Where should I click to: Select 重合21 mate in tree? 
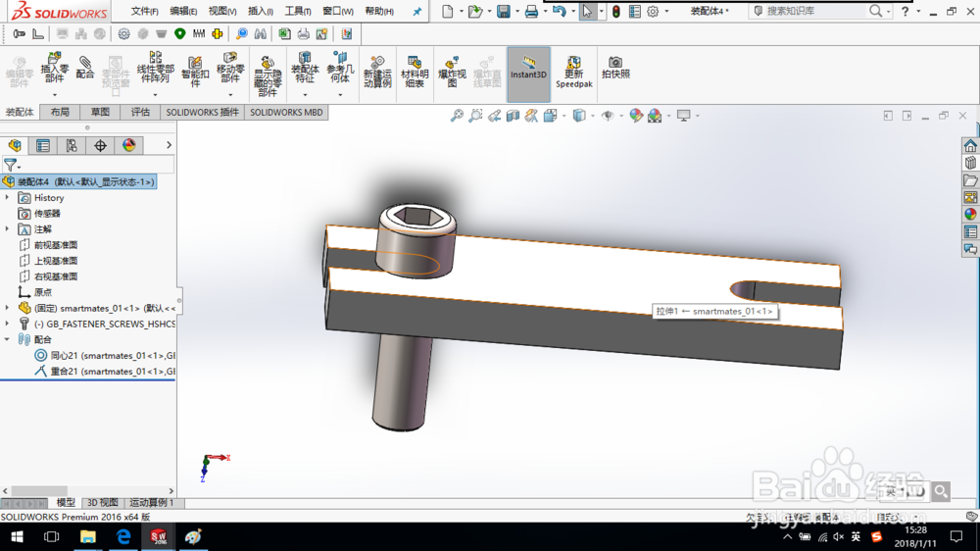[x=105, y=371]
